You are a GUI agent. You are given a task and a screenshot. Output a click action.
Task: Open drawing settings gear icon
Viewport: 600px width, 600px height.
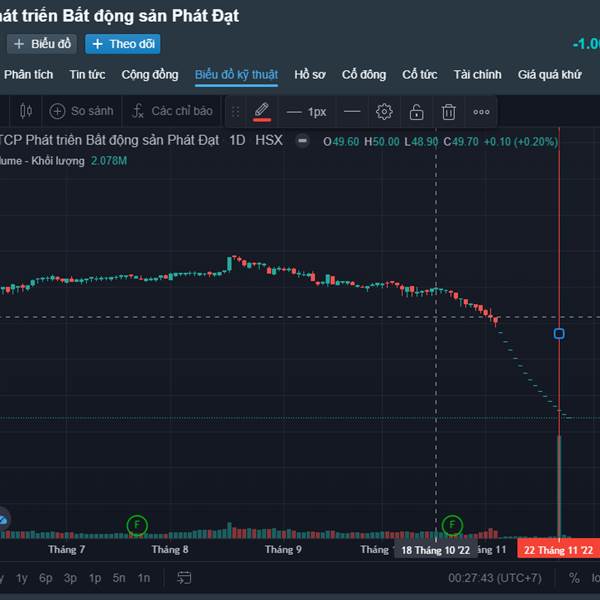(384, 112)
